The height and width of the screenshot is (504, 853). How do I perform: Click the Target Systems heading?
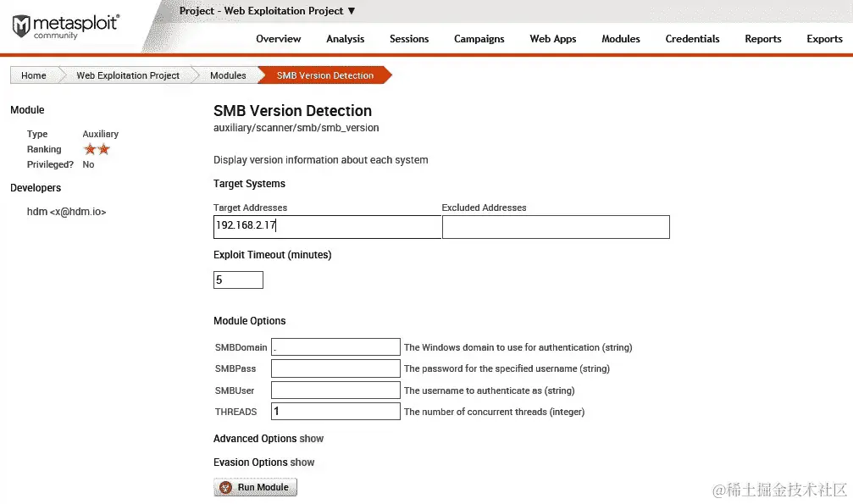pos(249,184)
